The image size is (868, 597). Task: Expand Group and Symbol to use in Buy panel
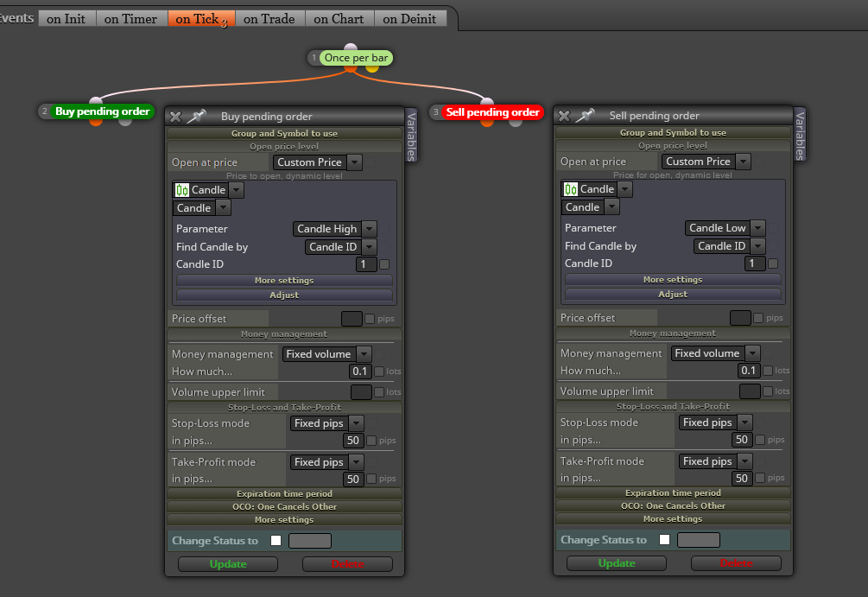[284, 133]
